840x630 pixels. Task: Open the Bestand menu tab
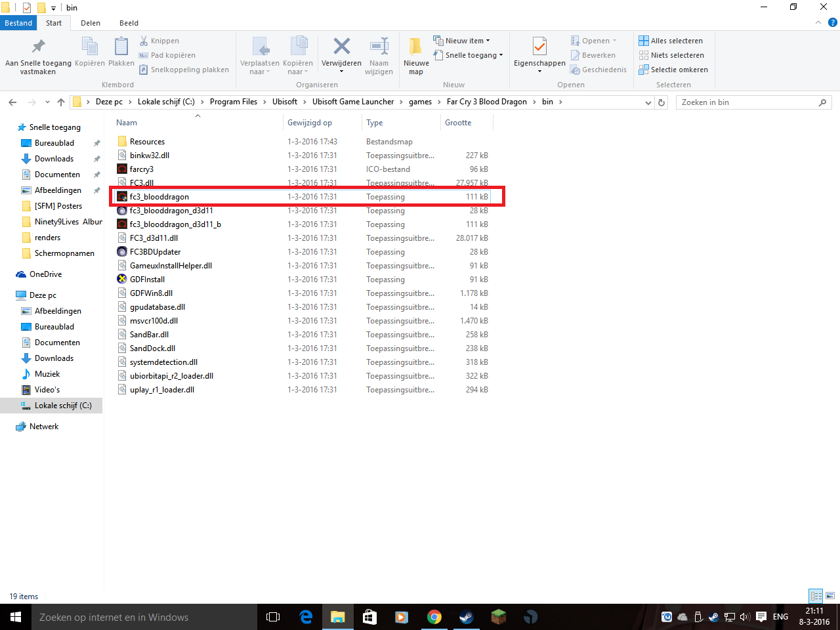[18, 23]
